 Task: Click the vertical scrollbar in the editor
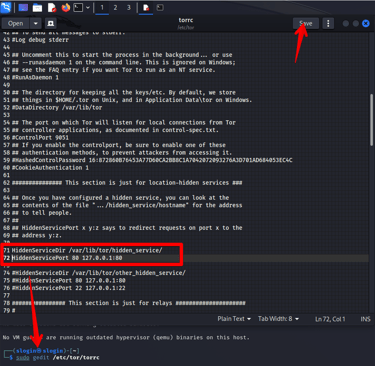point(371,120)
